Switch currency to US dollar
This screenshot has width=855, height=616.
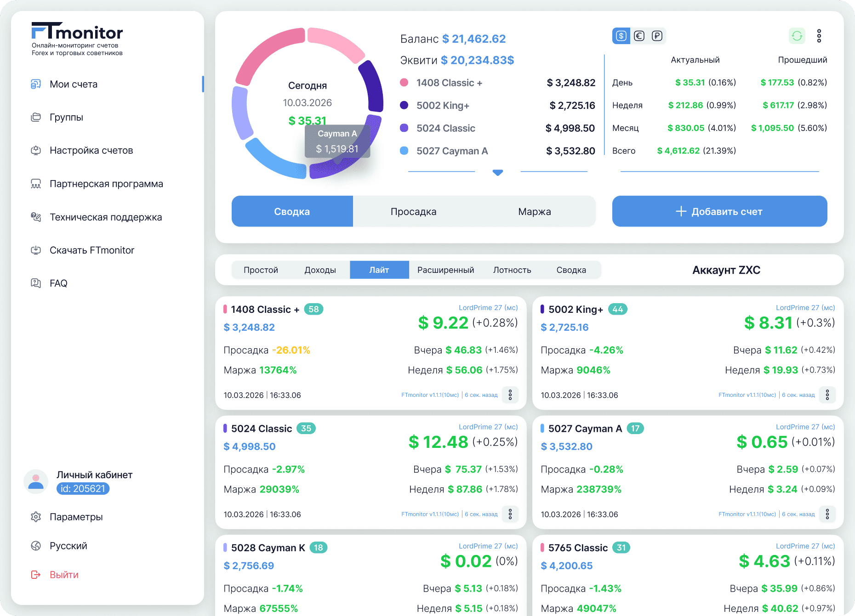pyautogui.click(x=621, y=36)
